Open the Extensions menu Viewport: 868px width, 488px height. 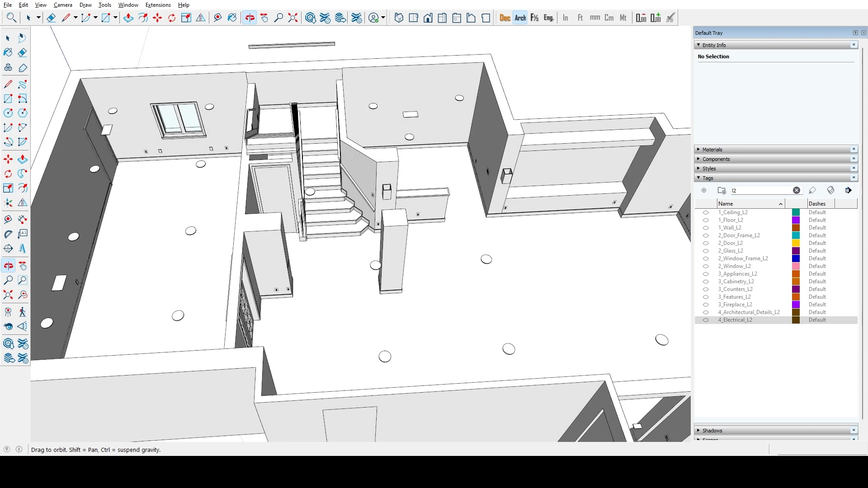[x=158, y=5]
